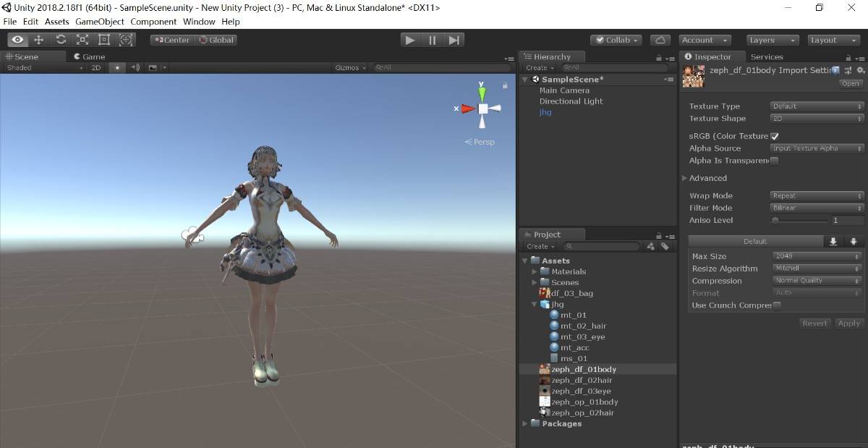868x448 pixels.
Task: Click the Scene gizmo X axis cone
Action: pyautogui.click(x=468, y=109)
